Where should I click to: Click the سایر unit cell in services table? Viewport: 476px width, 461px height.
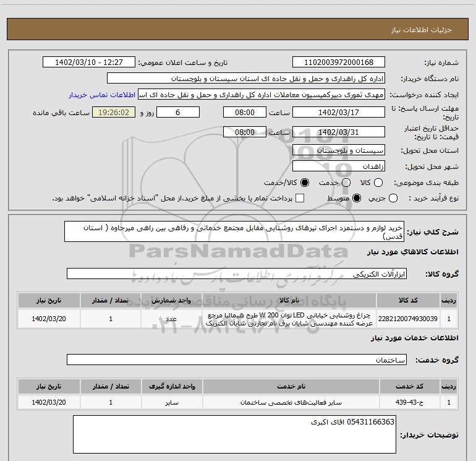point(172,402)
